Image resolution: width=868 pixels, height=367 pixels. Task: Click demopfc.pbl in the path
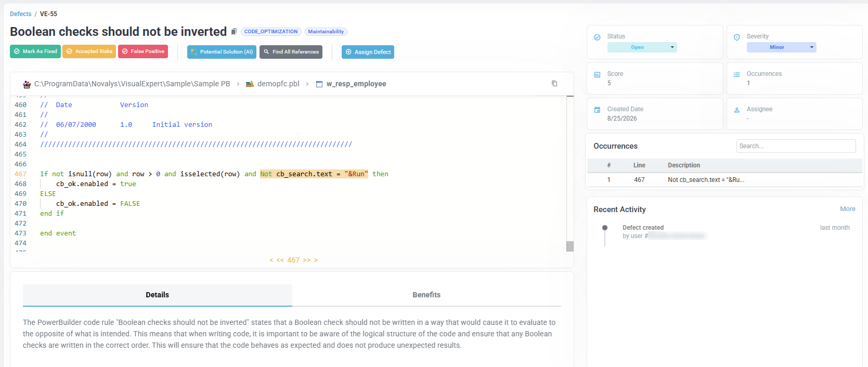(278, 84)
